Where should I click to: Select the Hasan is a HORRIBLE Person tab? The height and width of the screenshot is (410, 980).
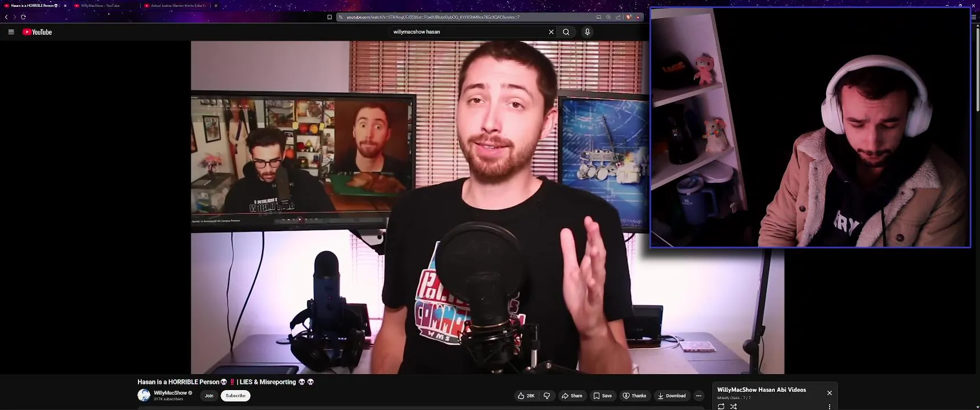[x=34, y=6]
